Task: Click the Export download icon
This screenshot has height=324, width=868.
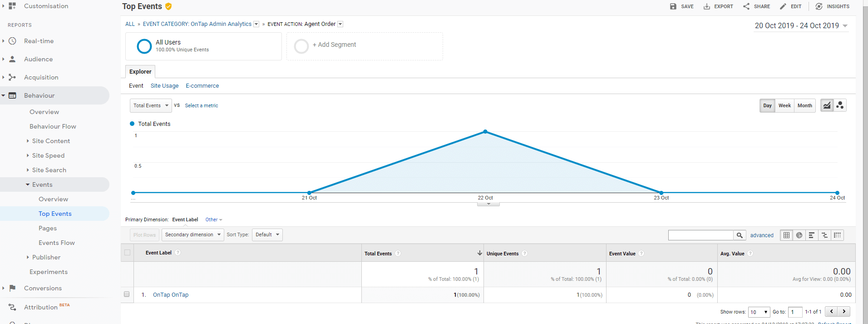Action: click(x=707, y=6)
